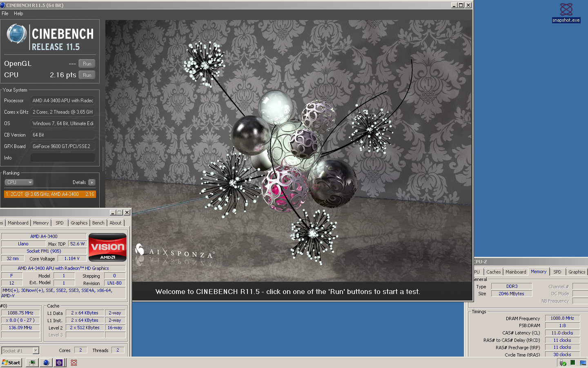588x368 pixels.
Task: Click the Llano code name value
Action: click(23, 244)
